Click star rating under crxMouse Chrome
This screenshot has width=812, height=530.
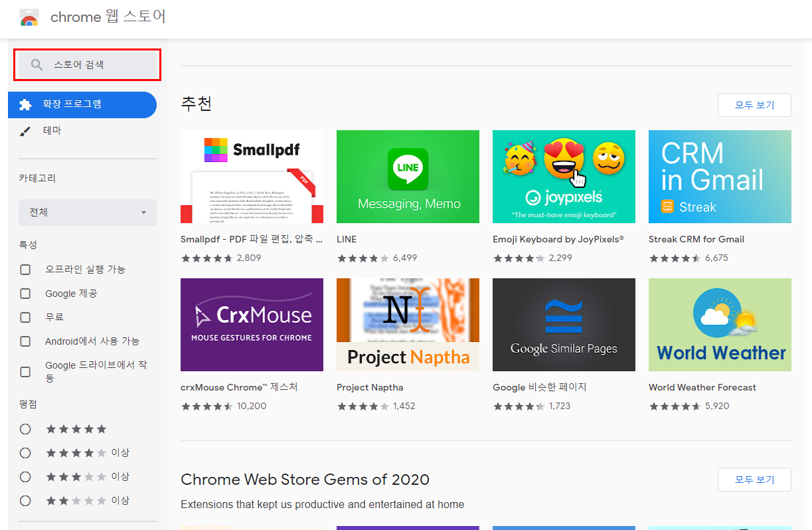point(206,406)
